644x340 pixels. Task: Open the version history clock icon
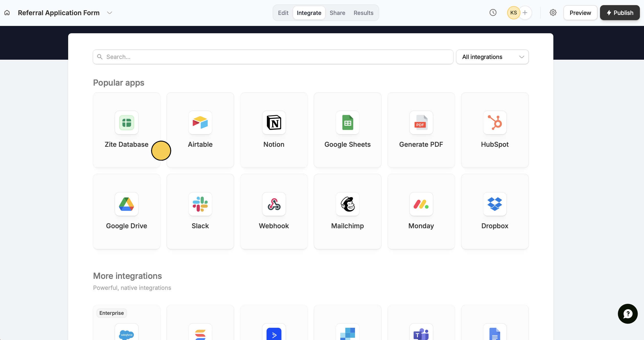tap(493, 13)
